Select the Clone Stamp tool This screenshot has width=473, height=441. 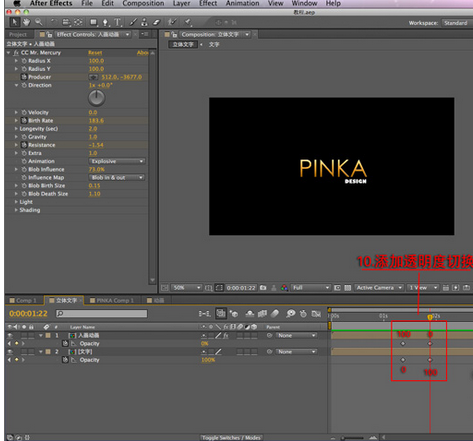(144, 22)
